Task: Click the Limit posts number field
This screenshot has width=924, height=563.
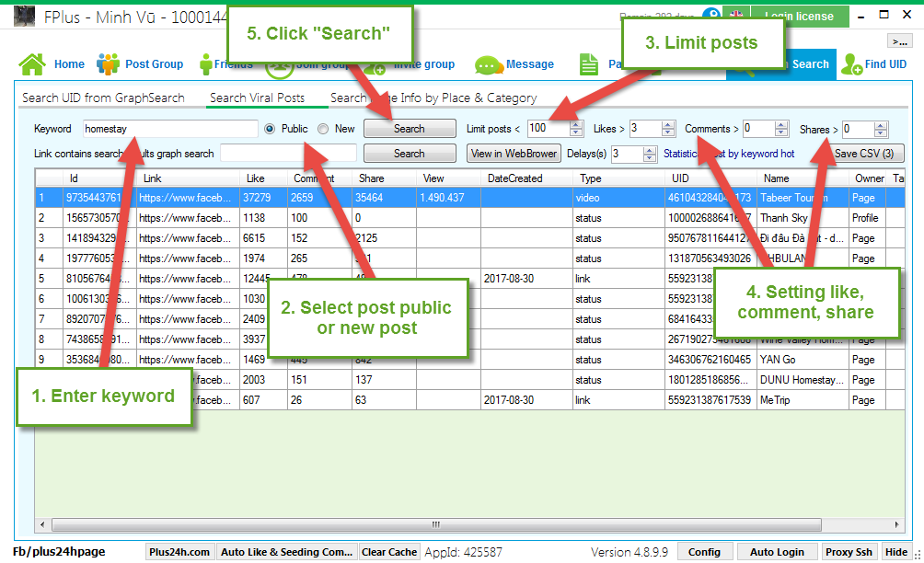Action: (549, 129)
